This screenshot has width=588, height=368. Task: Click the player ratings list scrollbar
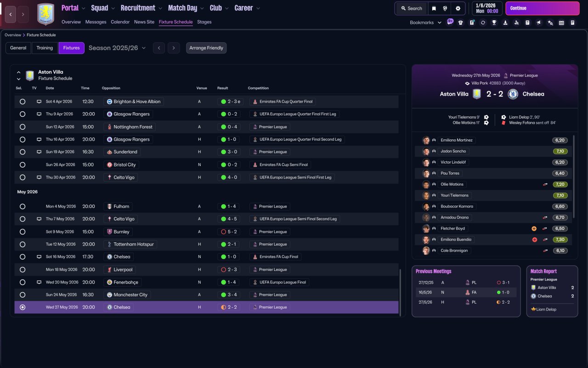click(x=574, y=177)
